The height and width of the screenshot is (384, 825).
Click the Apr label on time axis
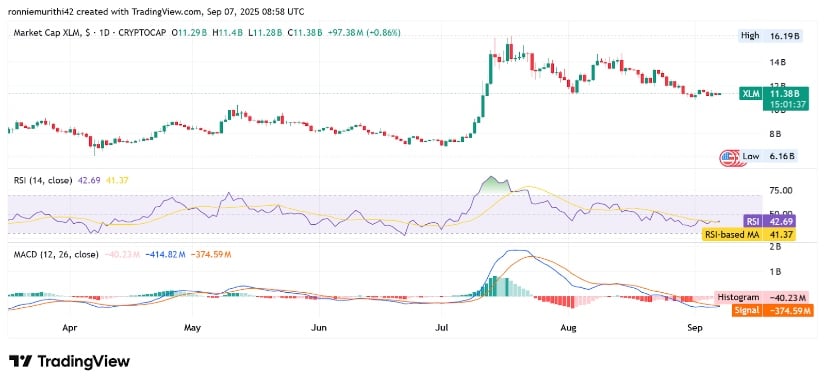coord(69,328)
